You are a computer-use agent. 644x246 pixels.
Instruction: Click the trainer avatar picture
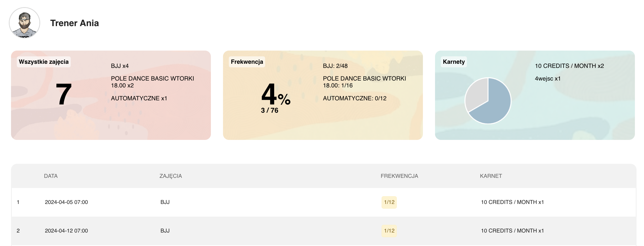coord(25,23)
